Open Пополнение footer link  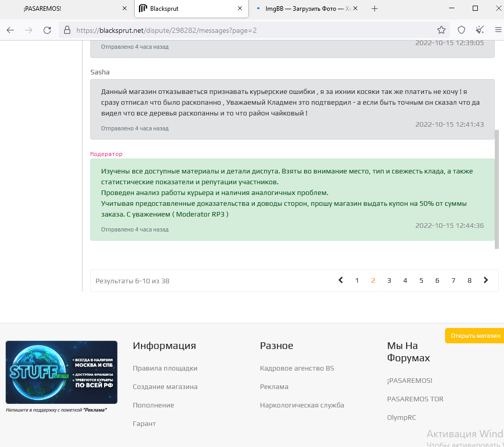pos(153,405)
